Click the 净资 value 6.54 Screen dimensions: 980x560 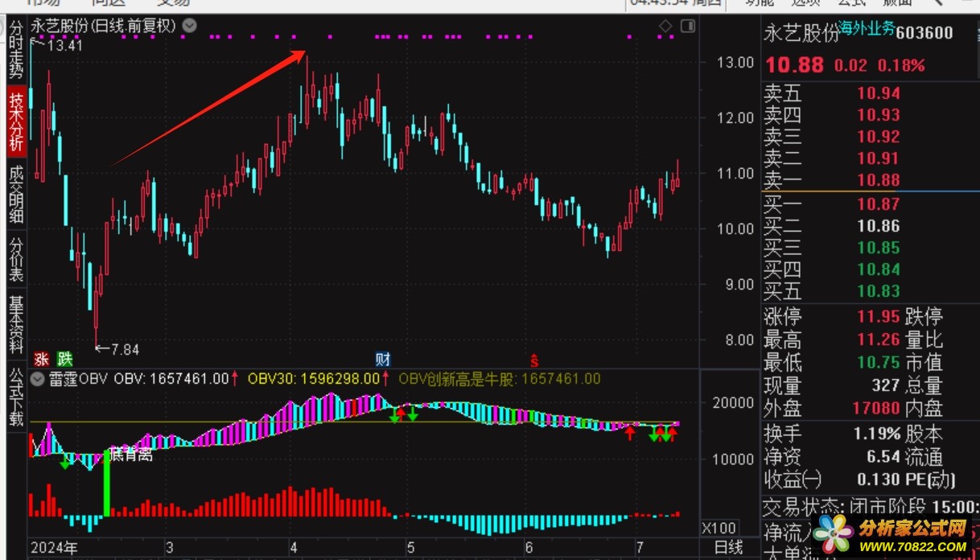click(x=884, y=457)
